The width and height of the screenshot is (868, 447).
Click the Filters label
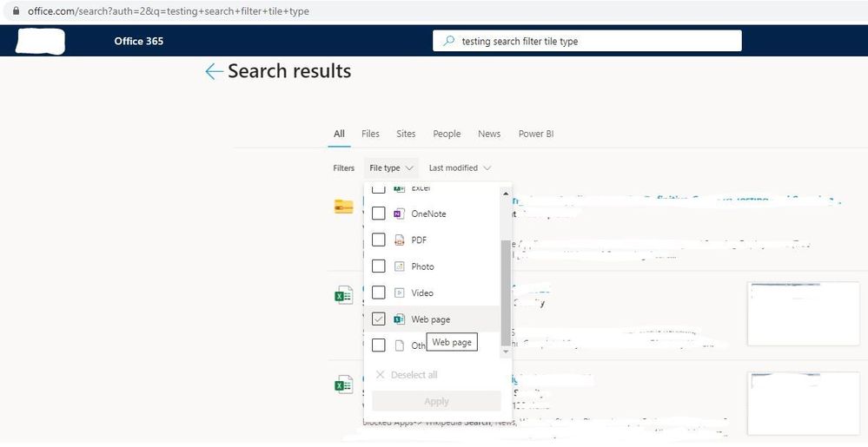pos(344,168)
